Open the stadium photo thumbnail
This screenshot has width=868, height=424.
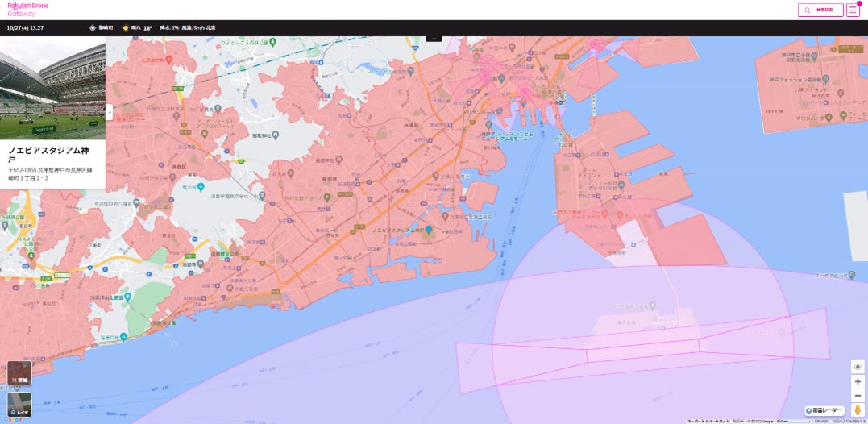pos(52,88)
